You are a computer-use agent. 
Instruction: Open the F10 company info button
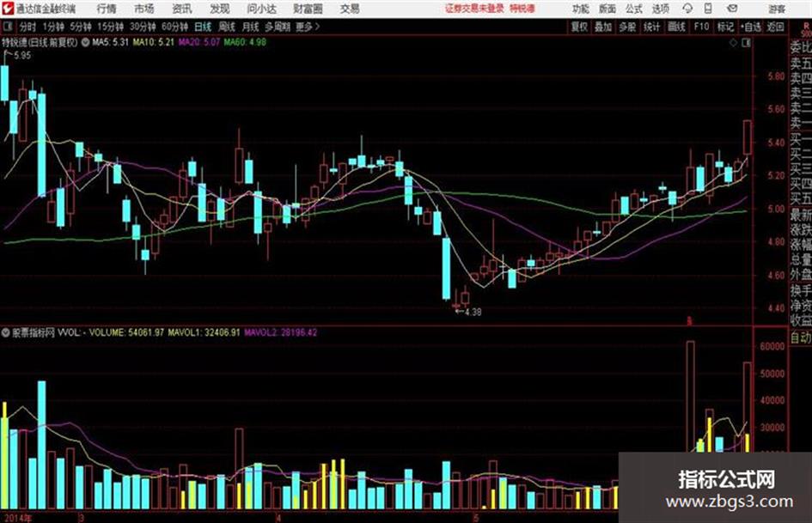701,27
